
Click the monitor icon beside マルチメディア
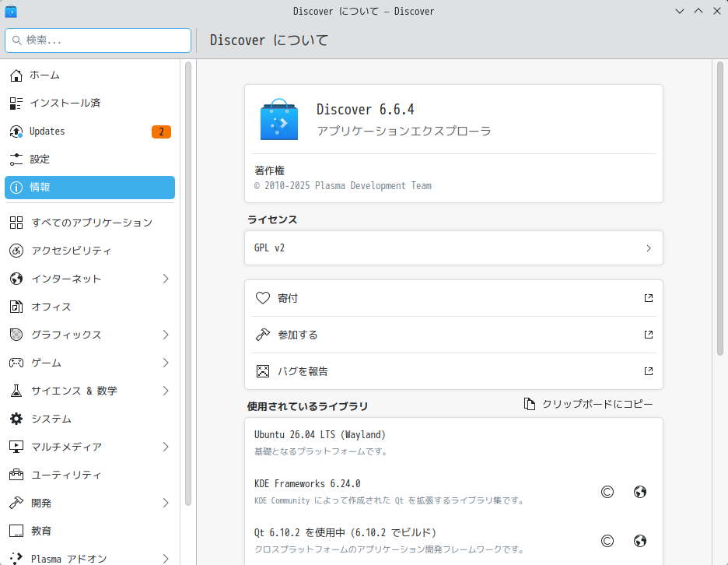16,447
